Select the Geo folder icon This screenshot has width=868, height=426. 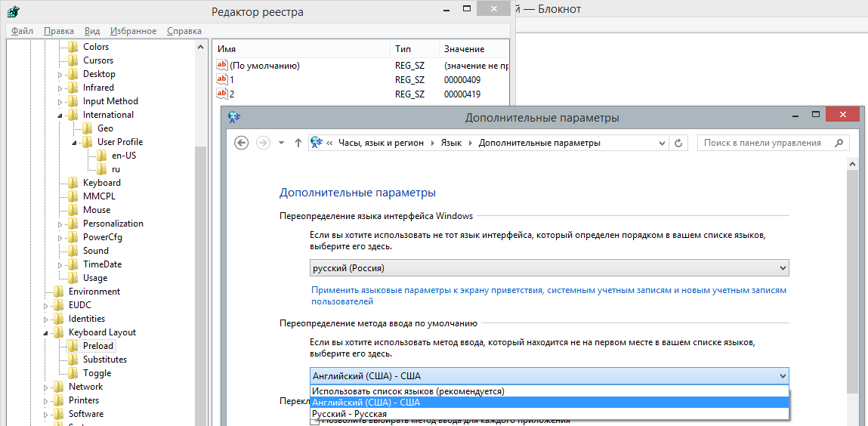[88, 128]
